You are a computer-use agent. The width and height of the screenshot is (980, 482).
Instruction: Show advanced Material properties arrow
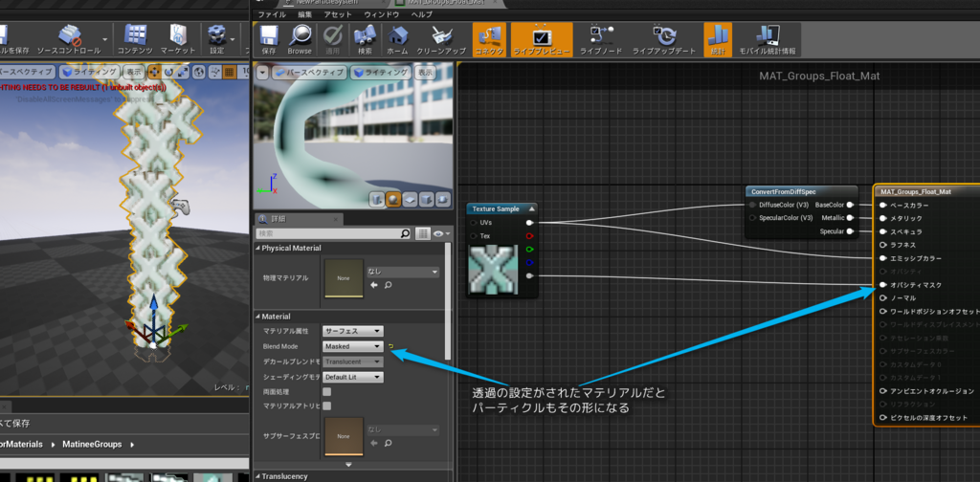point(348,465)
